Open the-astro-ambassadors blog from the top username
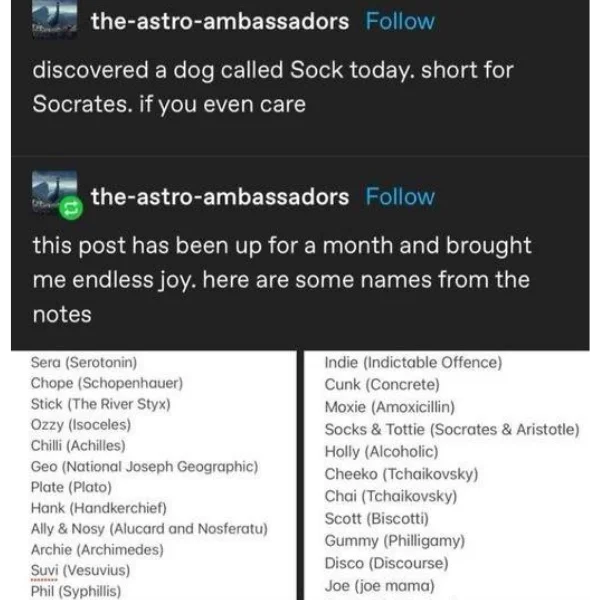The height and width of the screenshot is (600, 600). 220,21
